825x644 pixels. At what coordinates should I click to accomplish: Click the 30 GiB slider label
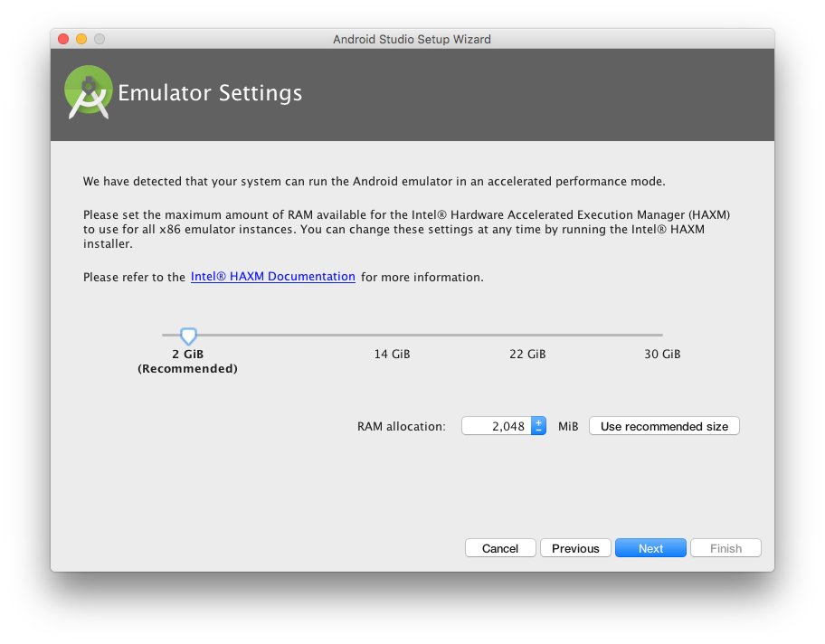point(662,355)
